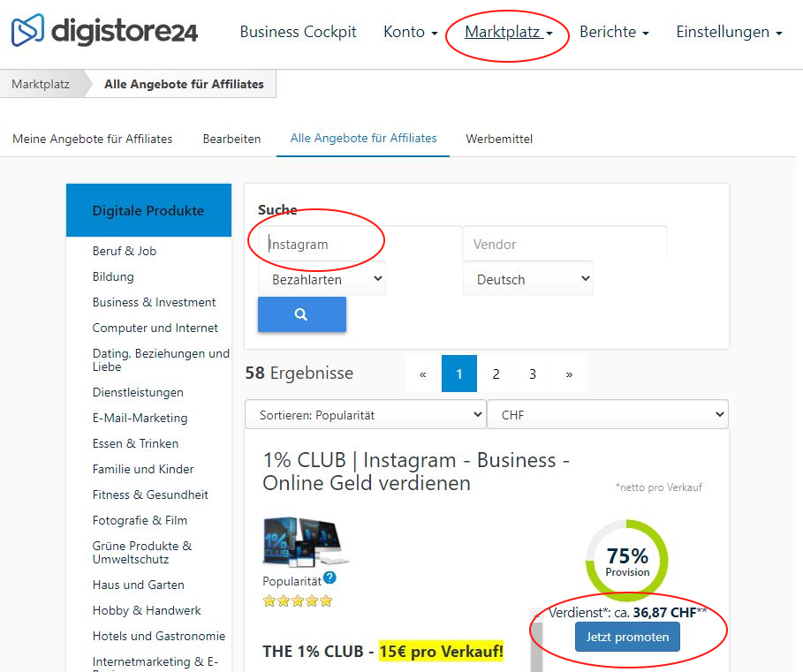Click the Vendor input field

[x=564, y=244]
